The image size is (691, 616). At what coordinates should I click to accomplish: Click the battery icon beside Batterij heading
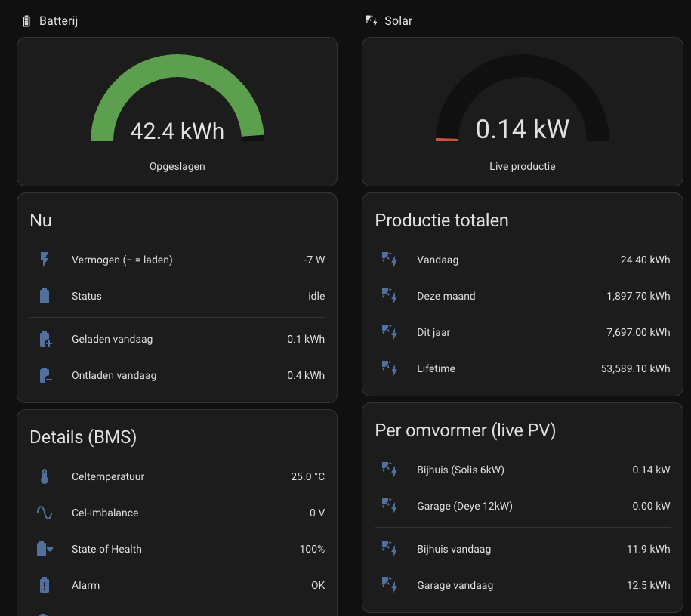point(26,21)
